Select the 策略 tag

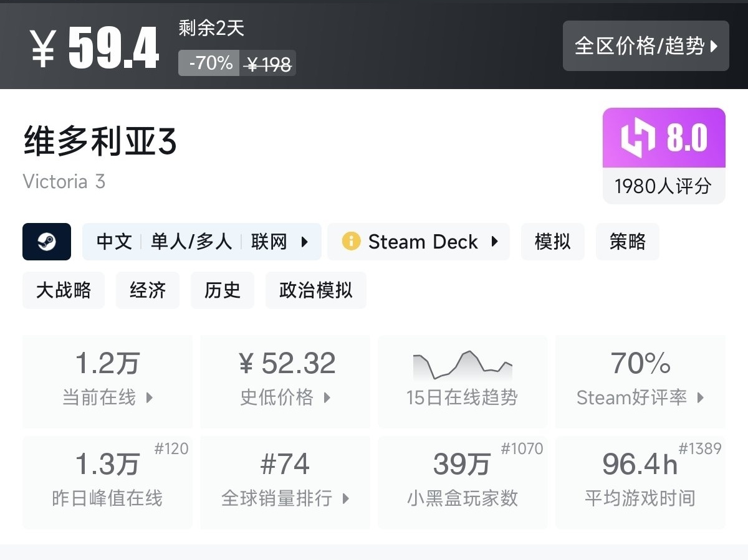[x=627, y=242]
